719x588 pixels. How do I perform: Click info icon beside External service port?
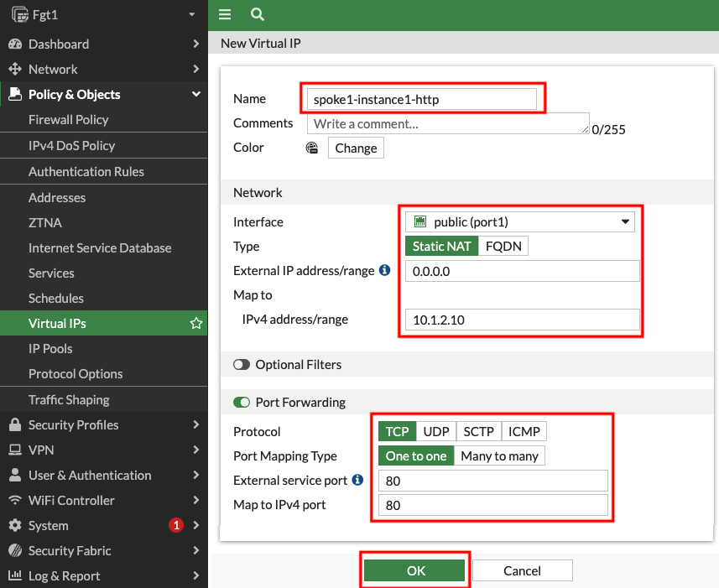pyautogui.click(x=357, y=480)
